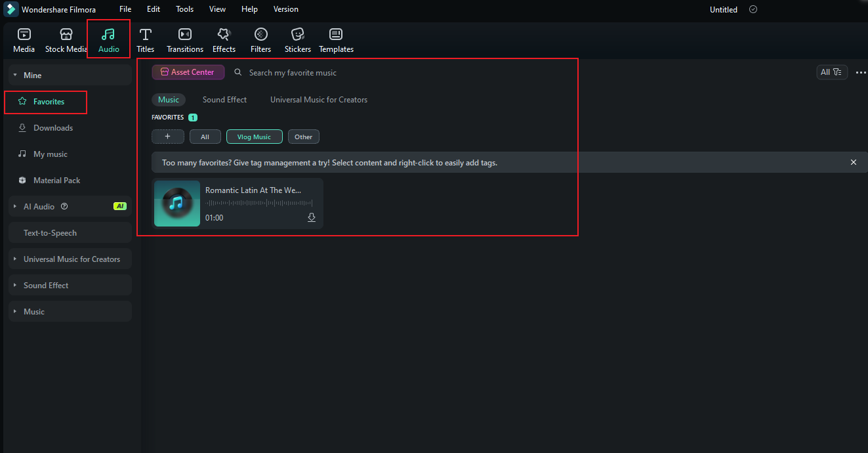Viewport: 868px width, 453px height.
Task: Click the 01:00 track duration
Action: [215, 217]
